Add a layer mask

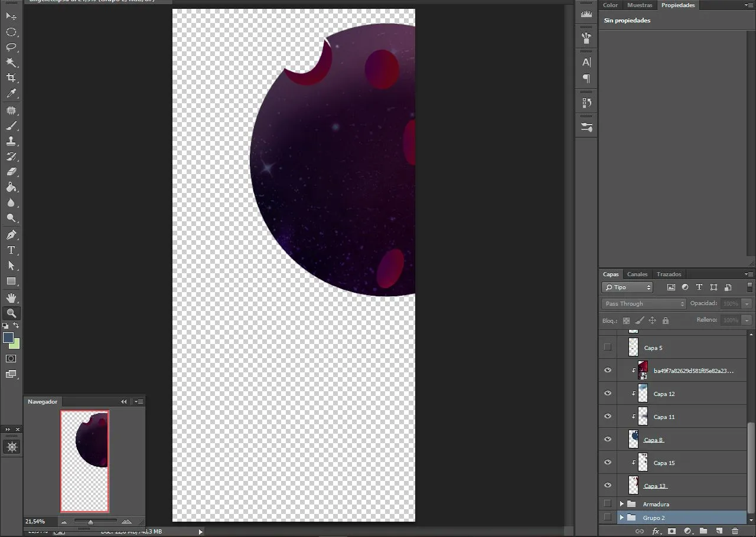pos(672,531)
